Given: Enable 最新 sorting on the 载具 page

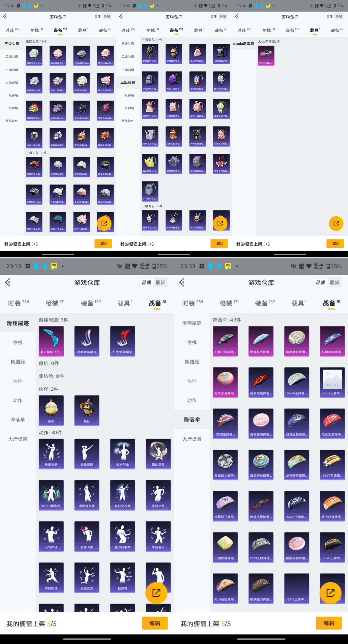Looking at the screenshot, I should point(339,16).
